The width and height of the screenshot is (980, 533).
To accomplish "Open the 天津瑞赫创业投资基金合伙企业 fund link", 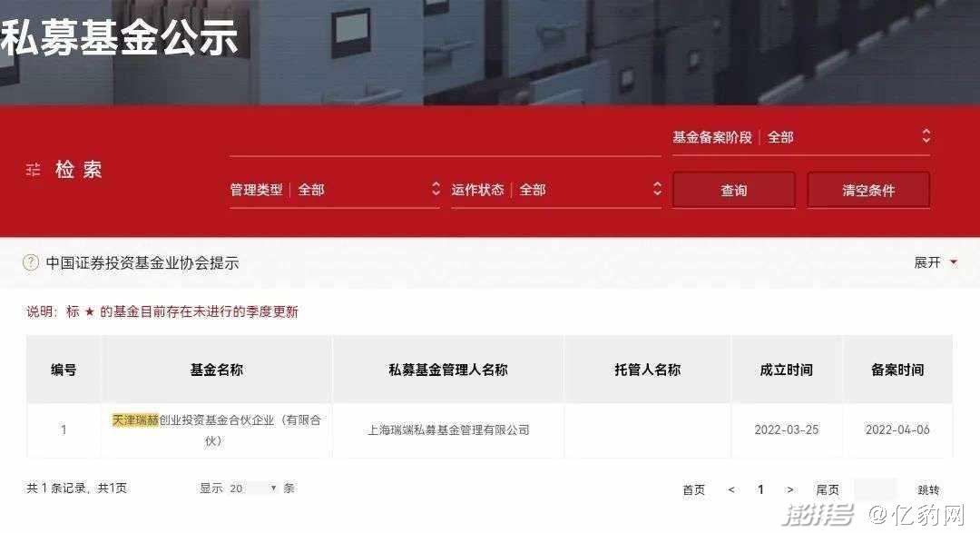I will tap(216, 429).
